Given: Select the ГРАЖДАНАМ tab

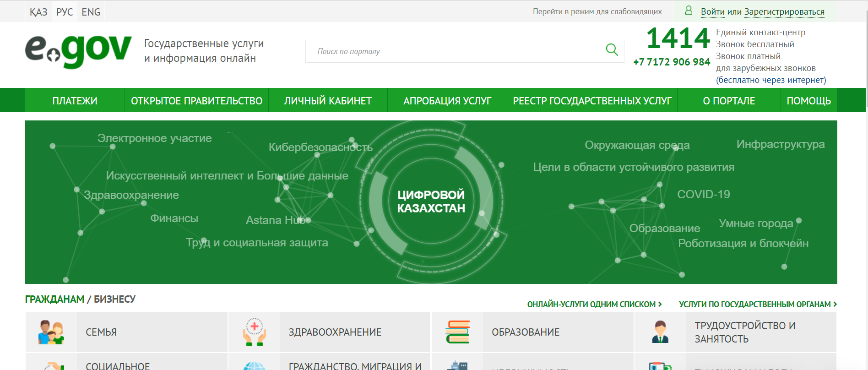Looking at the screenshot, I should point(54,299).
